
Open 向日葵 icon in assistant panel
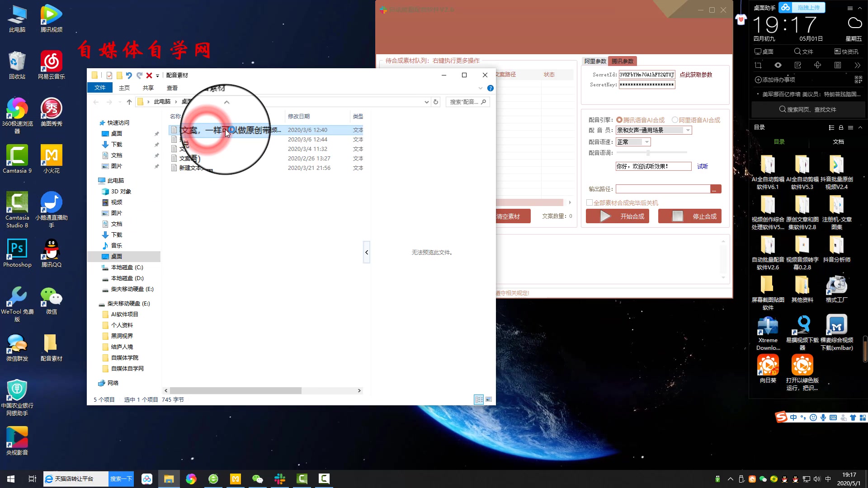tap(768, 369)
